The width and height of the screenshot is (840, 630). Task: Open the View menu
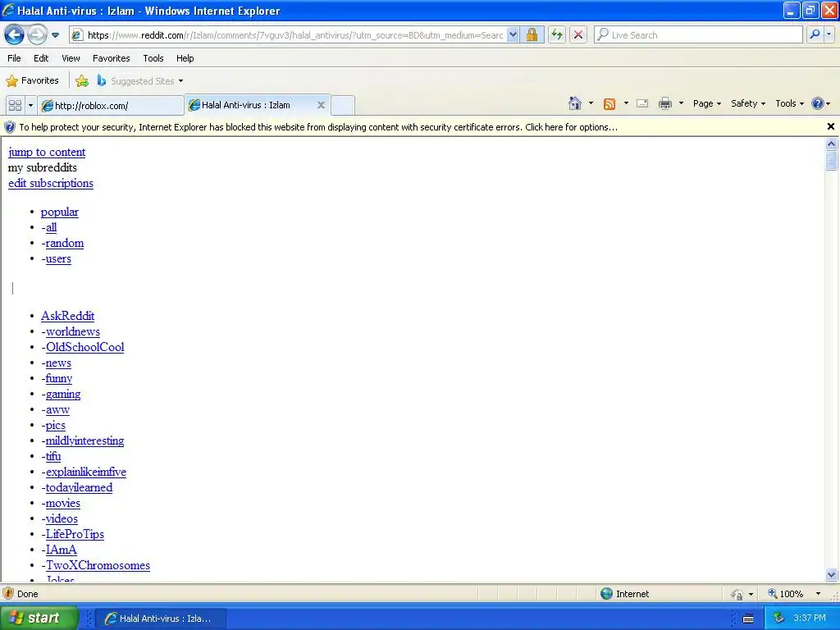point(71,58)
